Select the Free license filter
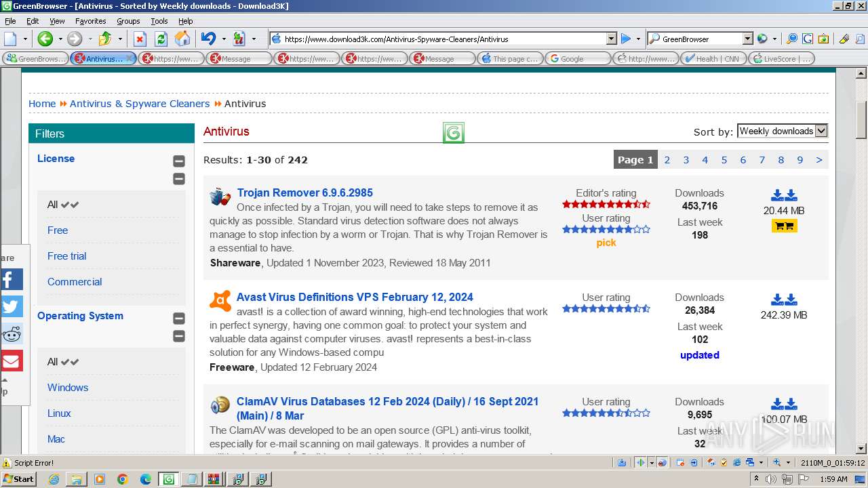 coord(58,230)
